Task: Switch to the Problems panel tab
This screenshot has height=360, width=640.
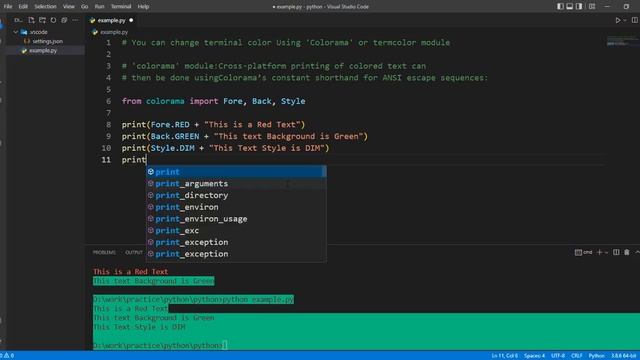Action: click(104, 253)
